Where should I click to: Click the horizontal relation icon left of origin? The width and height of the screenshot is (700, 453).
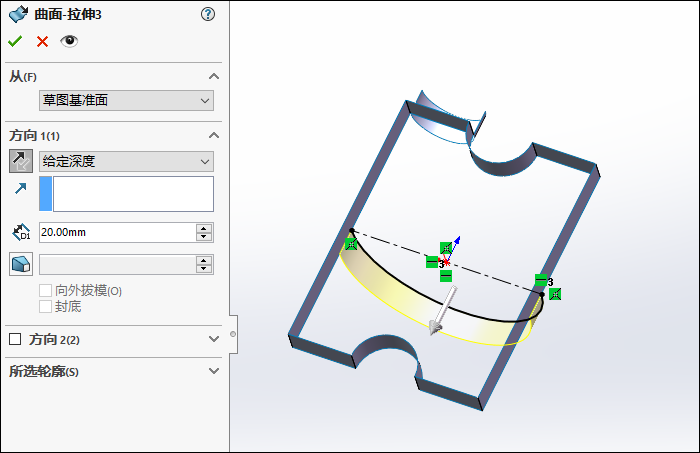click(432, 262)
